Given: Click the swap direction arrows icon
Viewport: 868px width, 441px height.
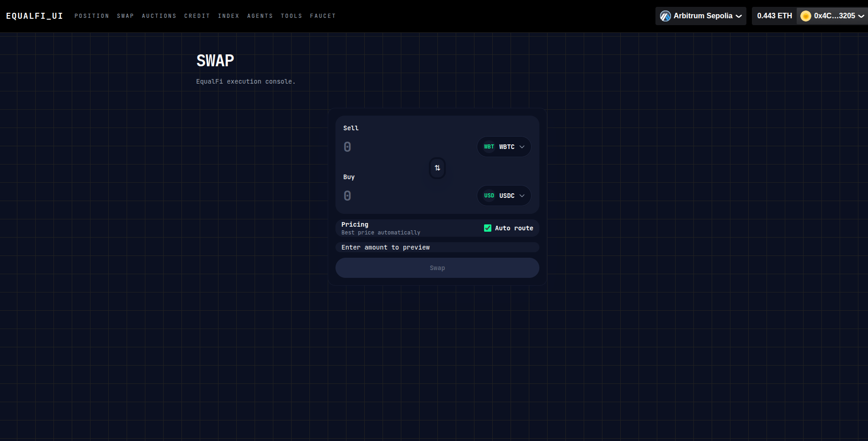Looking at the screenshot, I should coord(437,168).
